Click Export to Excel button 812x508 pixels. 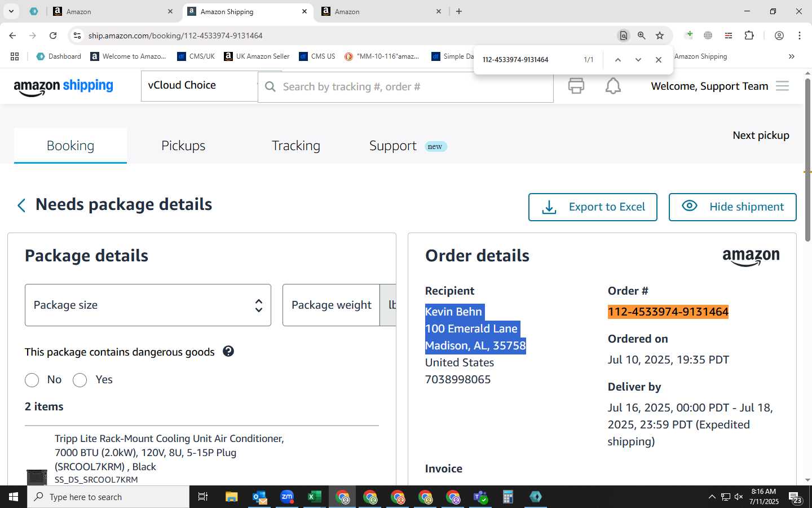coord(593,207)
